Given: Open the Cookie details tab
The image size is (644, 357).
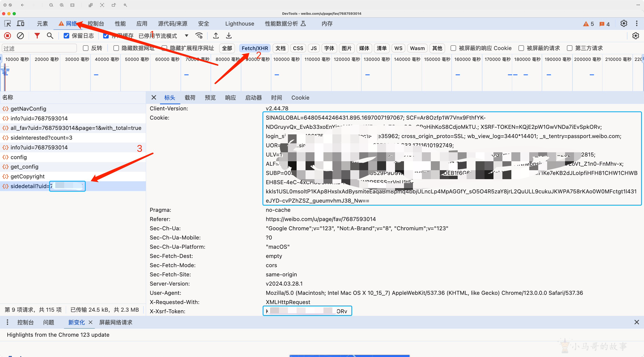Looking at the screenshot, I should pyautogui.click(x=300, y=98).
